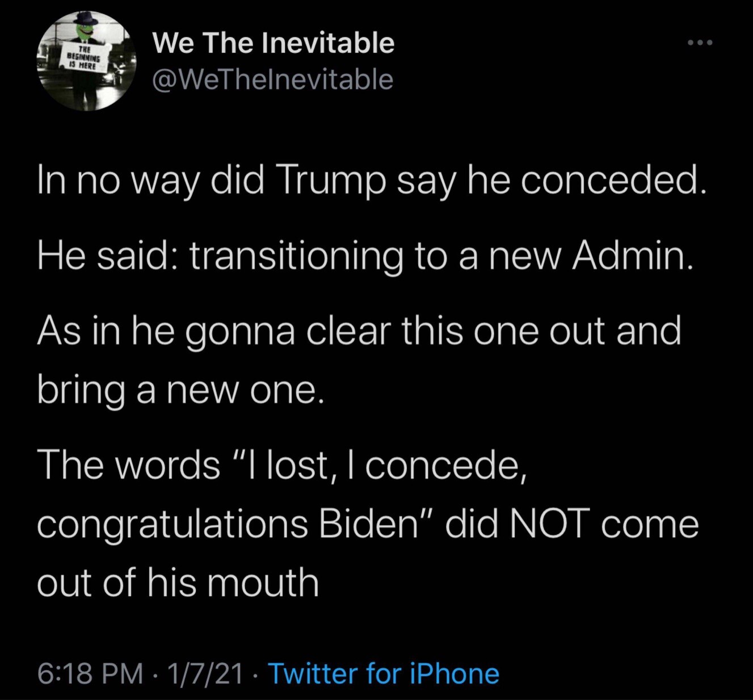Tap the "bring a new one." line
This screenshot has height=700, width=753.
point(180,390)
